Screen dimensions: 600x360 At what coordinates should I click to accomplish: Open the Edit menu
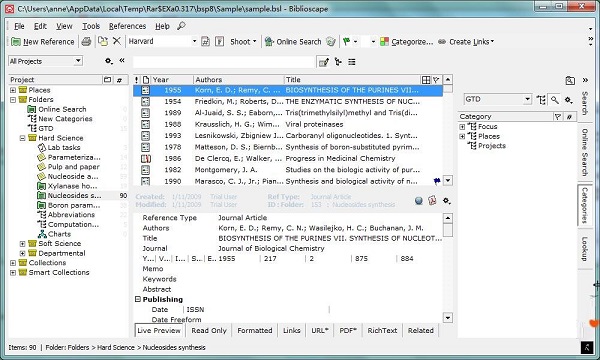pos(40,26)
